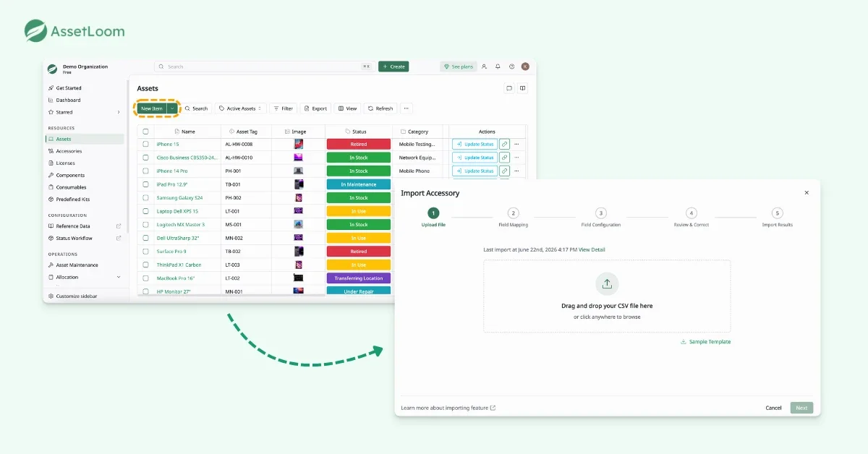Open the Filter toolbar button
868x454 pixels.
click(283, 108)
